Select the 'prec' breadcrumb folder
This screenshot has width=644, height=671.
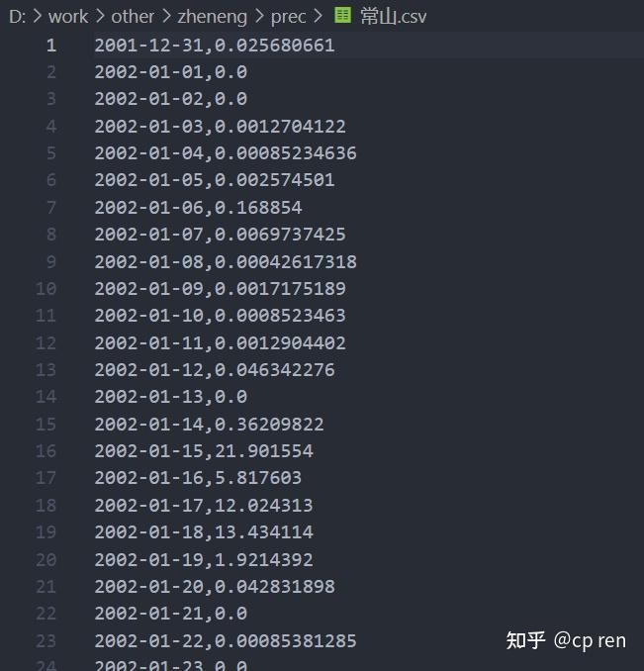288,17
